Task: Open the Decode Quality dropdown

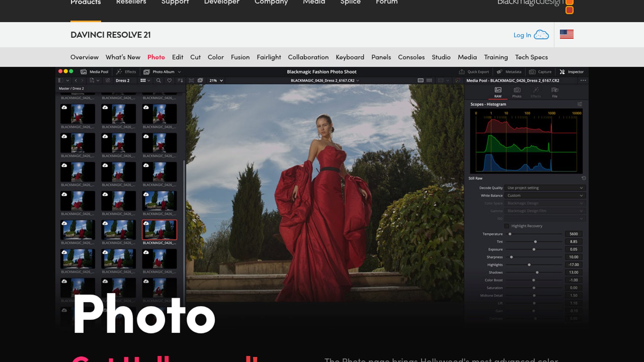Action: pos(545,188)
